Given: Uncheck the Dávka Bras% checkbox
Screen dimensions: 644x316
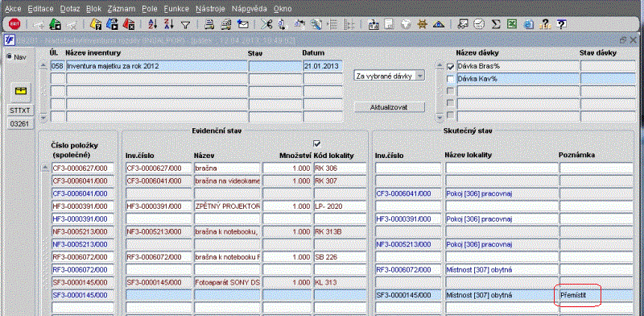Looking at the screenshot, I should click(x=451, y=67).
